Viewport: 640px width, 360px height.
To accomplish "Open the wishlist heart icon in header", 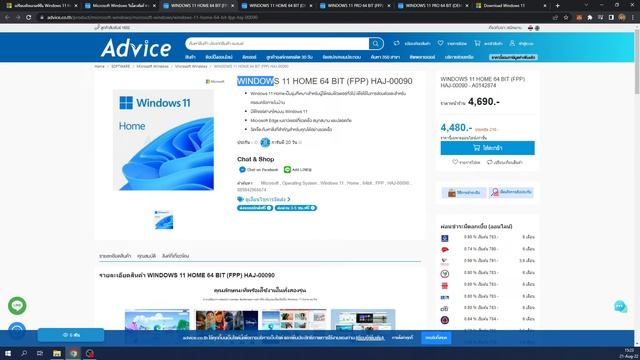I will tap(440, 43).
